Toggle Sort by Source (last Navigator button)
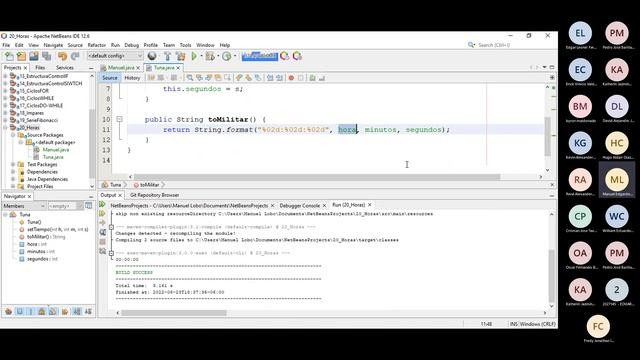Viewport: 640px width, 360px height. coord(88,311)
